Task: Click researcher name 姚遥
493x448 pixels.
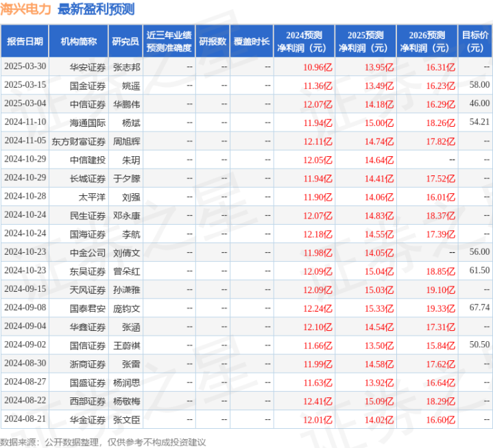Action: 131,86
